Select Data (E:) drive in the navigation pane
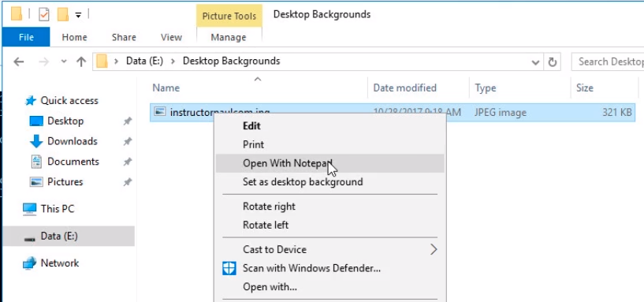This screenshot has width=644, height=302. click(68, 236)
